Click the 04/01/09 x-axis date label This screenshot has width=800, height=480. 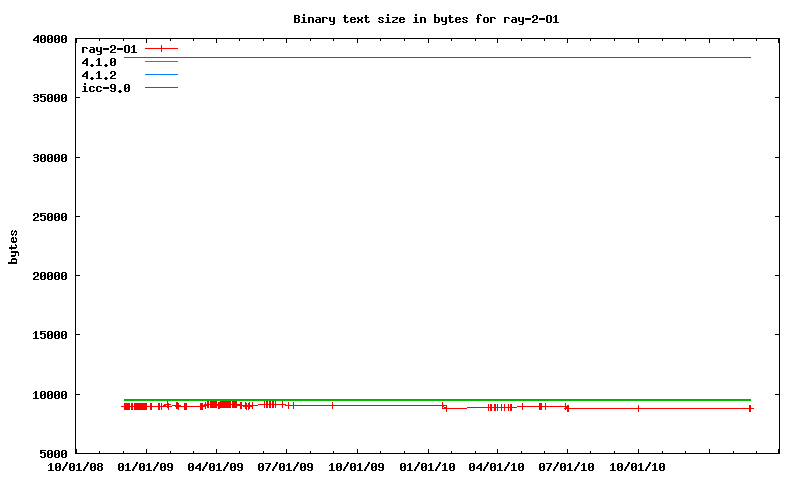(x=216, y=467)
